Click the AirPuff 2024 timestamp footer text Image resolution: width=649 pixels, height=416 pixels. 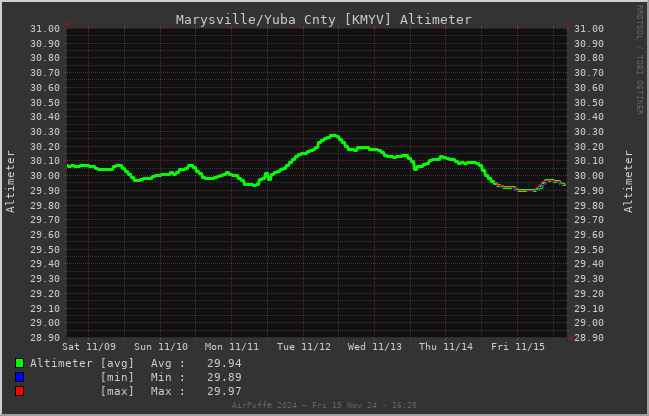[324, 405]
